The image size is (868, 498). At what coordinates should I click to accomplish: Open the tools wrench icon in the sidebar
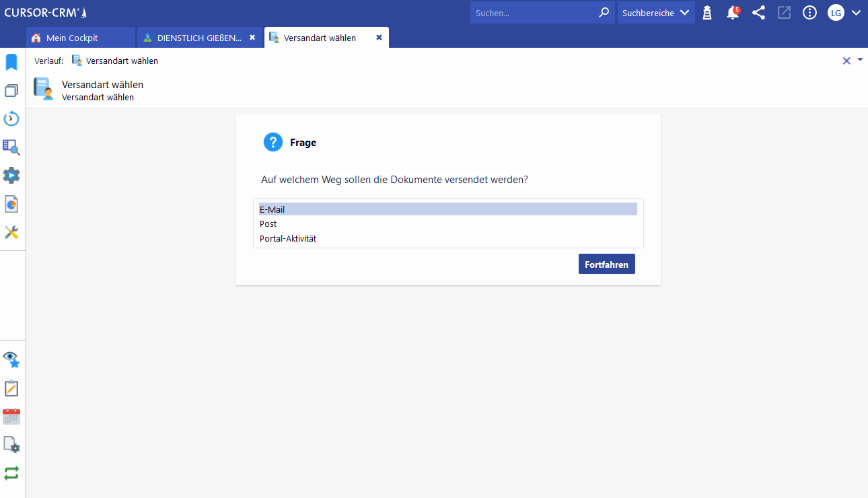coord(11,232)
